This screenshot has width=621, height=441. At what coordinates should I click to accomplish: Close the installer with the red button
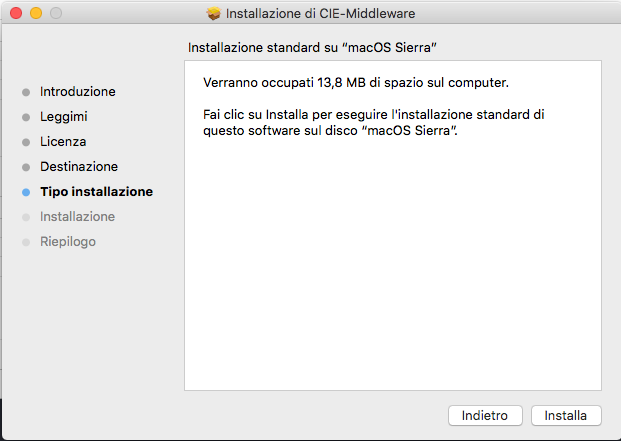(x=16, y=13)
